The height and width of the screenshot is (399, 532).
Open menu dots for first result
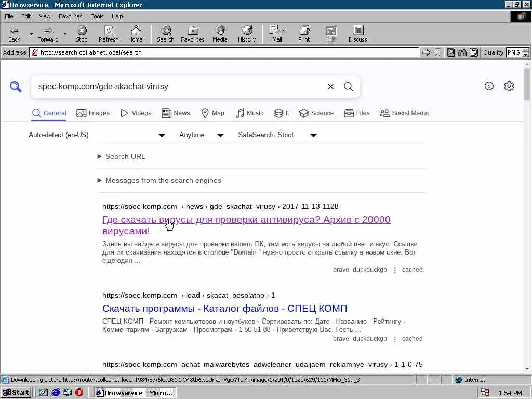(395, 270)
